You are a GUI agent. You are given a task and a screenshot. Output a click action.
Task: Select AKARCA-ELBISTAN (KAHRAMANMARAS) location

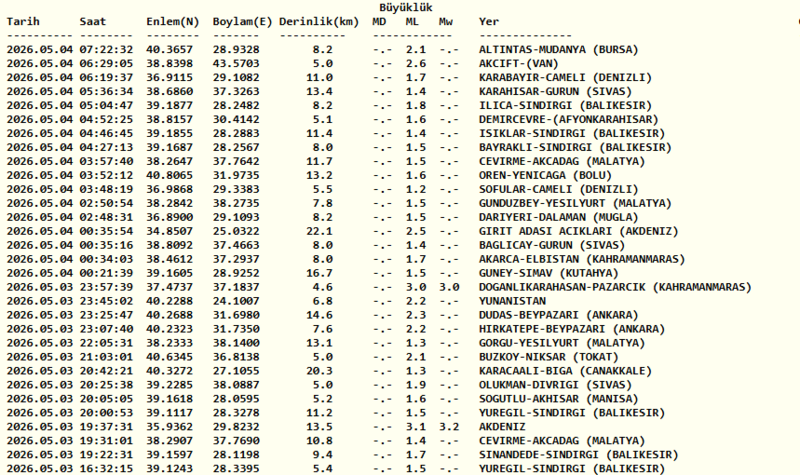[x=582, y=259]
